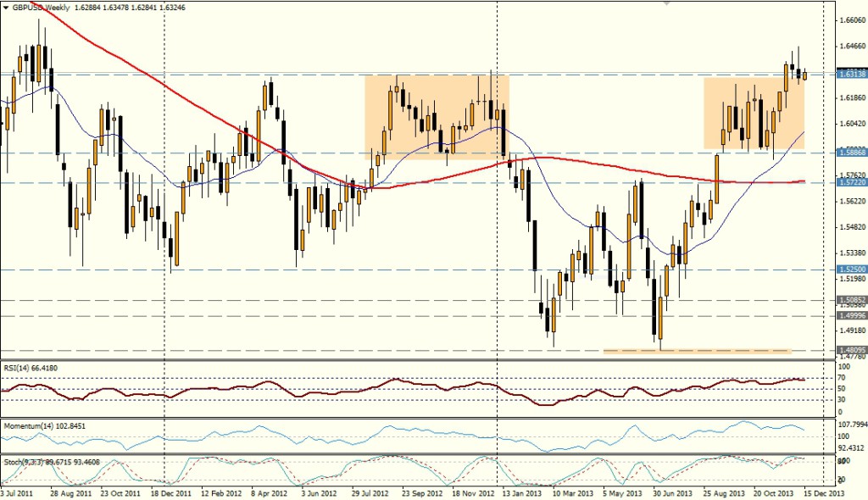Select the shaded rectangle spanning Aug–Dec 2013

point(754,114)
